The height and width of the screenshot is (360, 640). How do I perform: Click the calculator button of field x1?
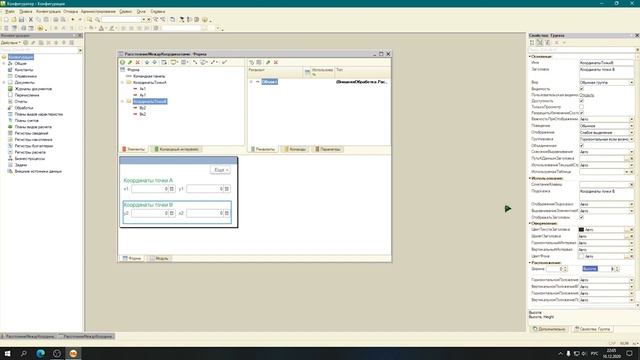tap(172, 189)
